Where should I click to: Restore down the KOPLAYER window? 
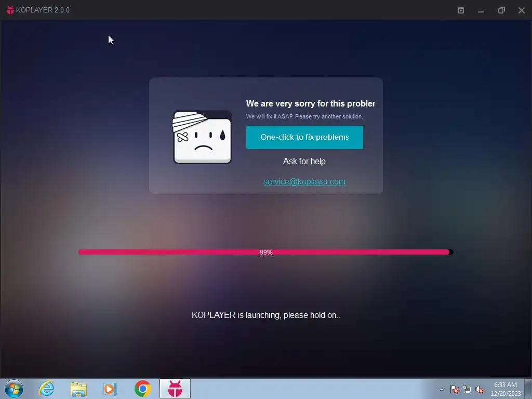point(501,10)
